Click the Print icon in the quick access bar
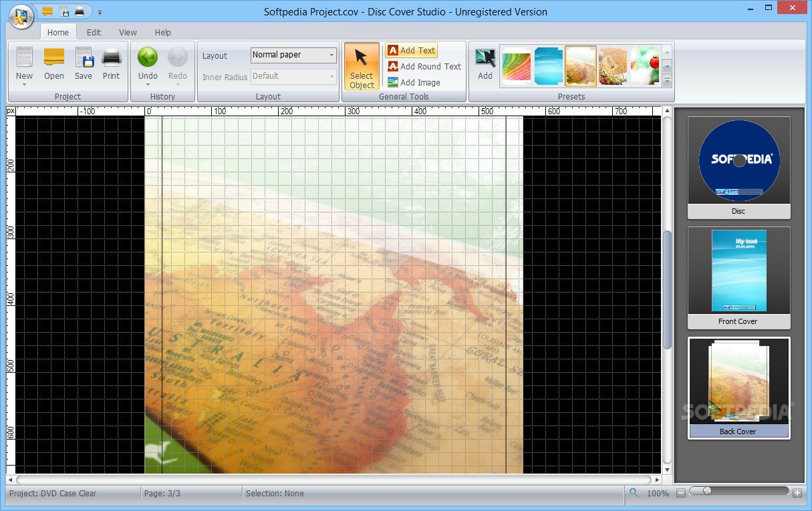Viewport: 812px width, 511px height. click(x=80, y=11)
